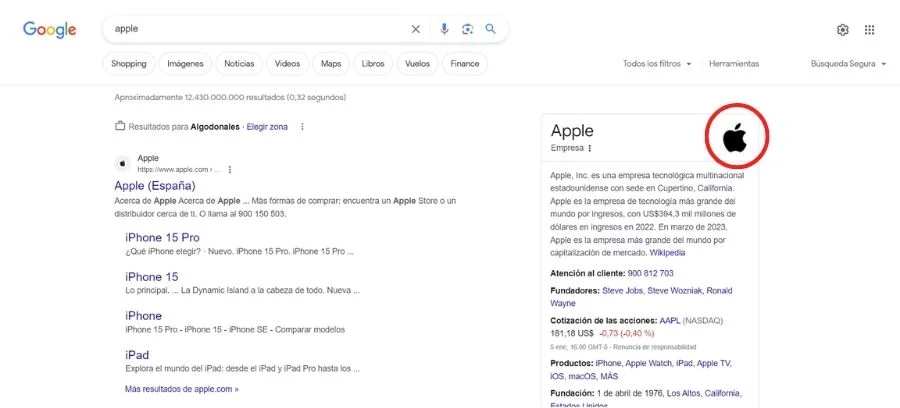Image resolution: width=900 pixels, height=408 pixels.
Task: Open settings gear icon
Action: (843, 30)
